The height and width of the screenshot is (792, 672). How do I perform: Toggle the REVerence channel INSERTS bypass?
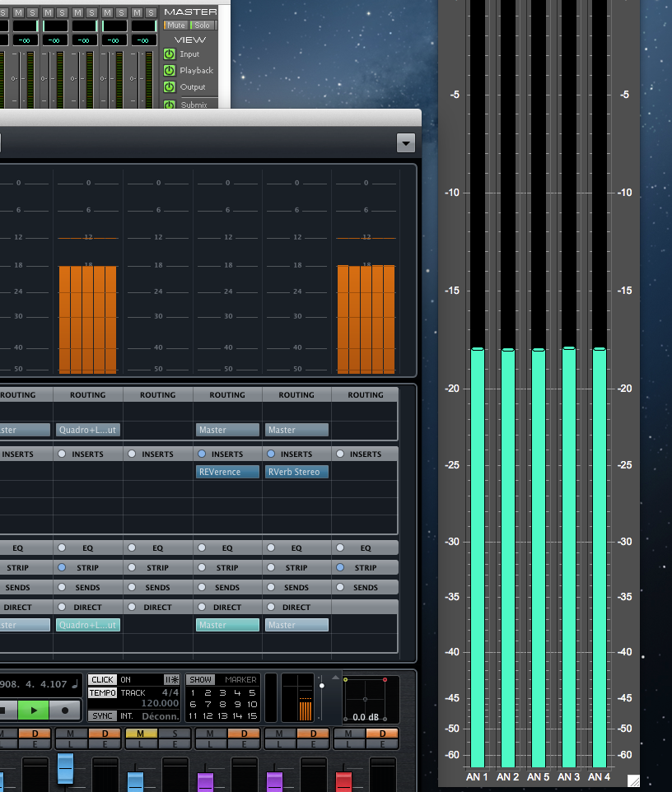pos(202,454)
